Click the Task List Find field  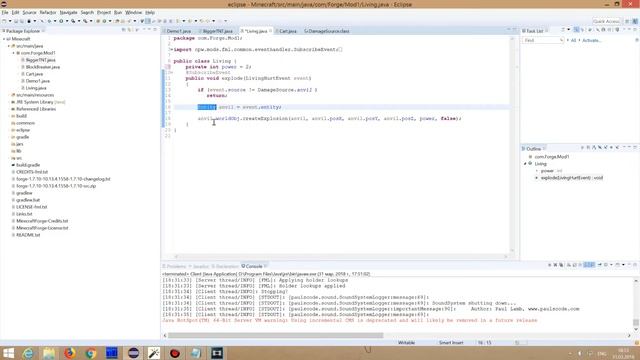[543, 40]
